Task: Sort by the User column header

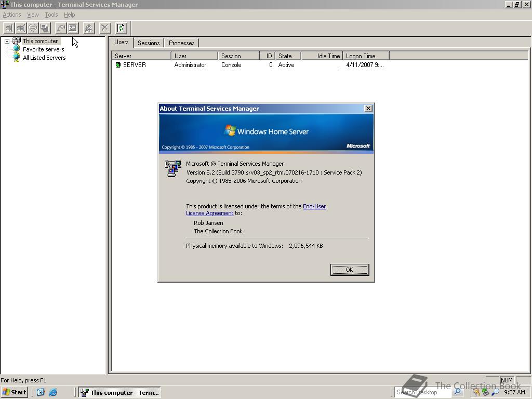Action: (x=194, y=56)
